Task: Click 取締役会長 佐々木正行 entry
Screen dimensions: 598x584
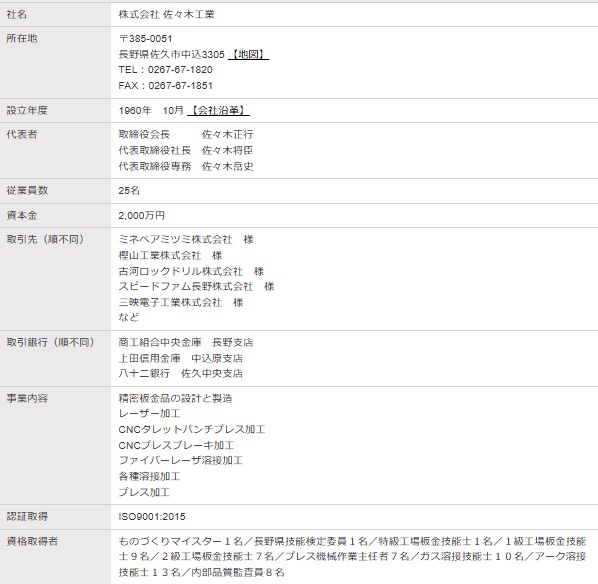Action: [x=186, y=134]
